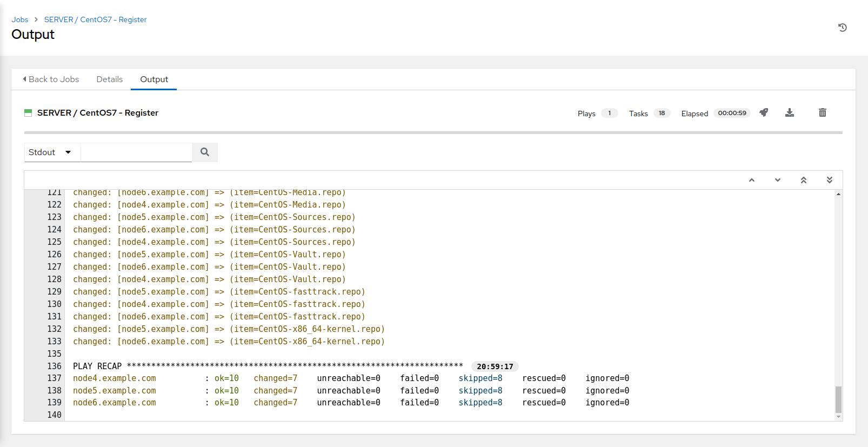The height and width of the screenshot is (447, 868).
Task: Select line 129 CentOS-fasttrack.repo node5 entry
Action: coord(219,292)
